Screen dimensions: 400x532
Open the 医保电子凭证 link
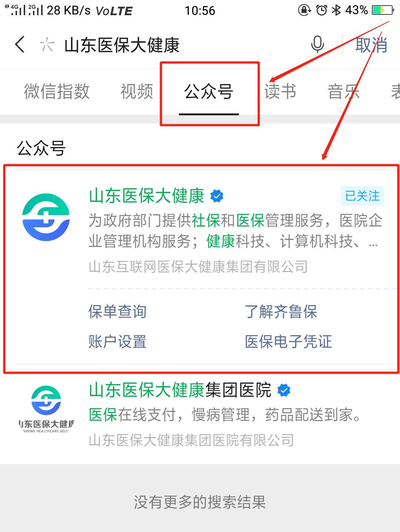288,341
